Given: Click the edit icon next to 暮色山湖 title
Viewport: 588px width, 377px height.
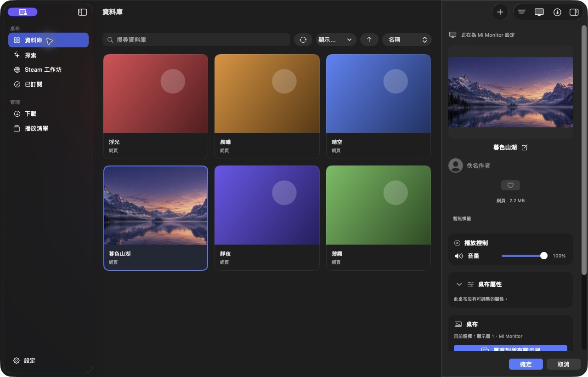Looking at the screenshot, I should pos(525,148).
